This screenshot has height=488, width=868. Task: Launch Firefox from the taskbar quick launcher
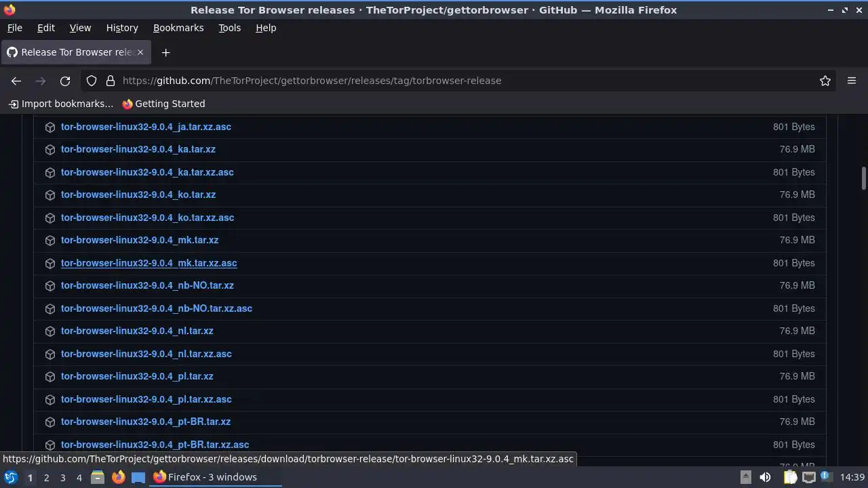(x=118, y=477)
